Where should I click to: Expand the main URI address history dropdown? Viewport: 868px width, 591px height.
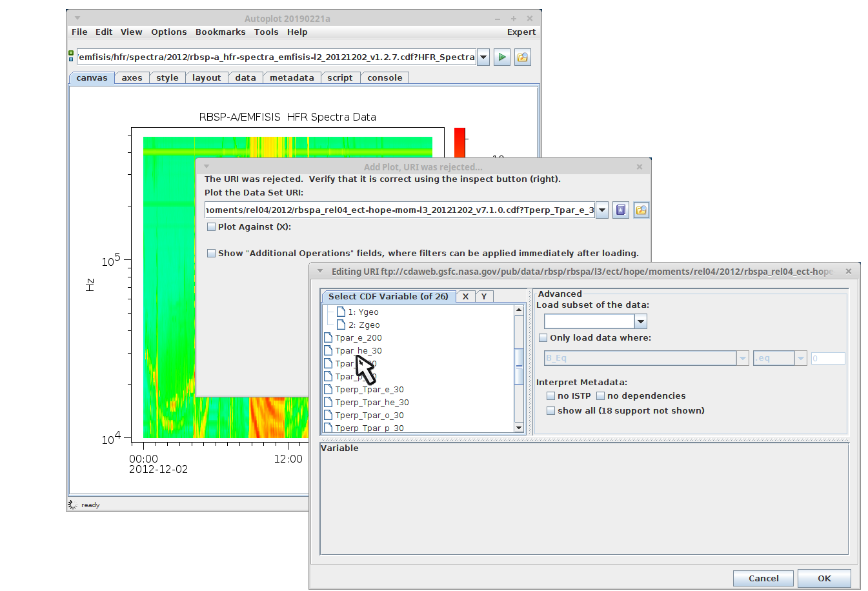pos(483,57)
